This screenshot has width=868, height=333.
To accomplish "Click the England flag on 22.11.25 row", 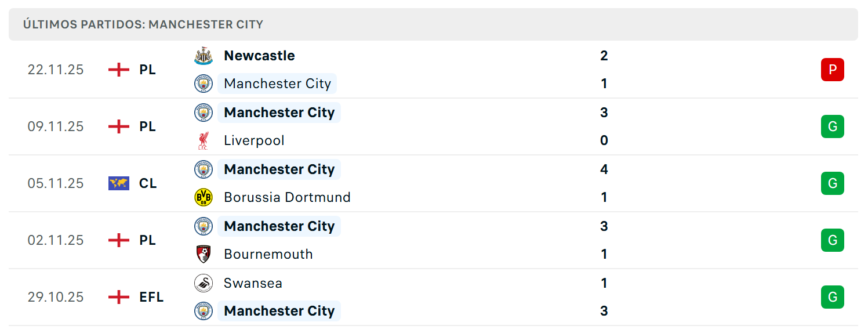I will [119, 70].
